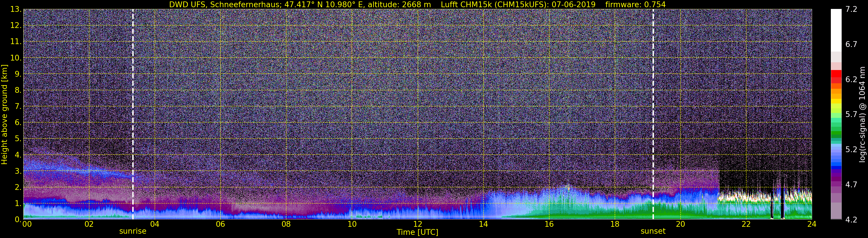Click the 'altitude: 2668 m' text
Screen dimensions: 868x238
[399, 4]
